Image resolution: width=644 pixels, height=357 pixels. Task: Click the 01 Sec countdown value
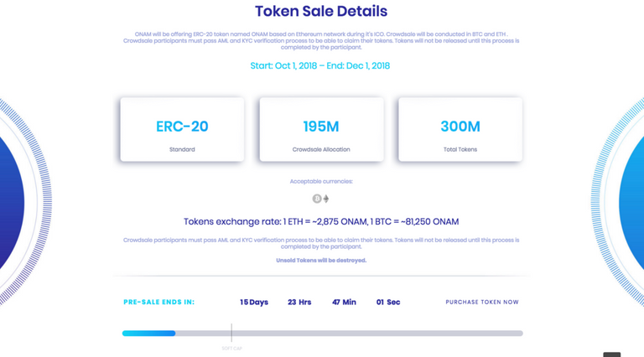388,302
